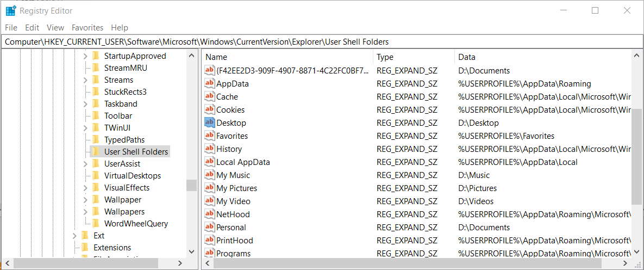Open the Help menu
Viewport: 644px width, 270px height.
120,28
